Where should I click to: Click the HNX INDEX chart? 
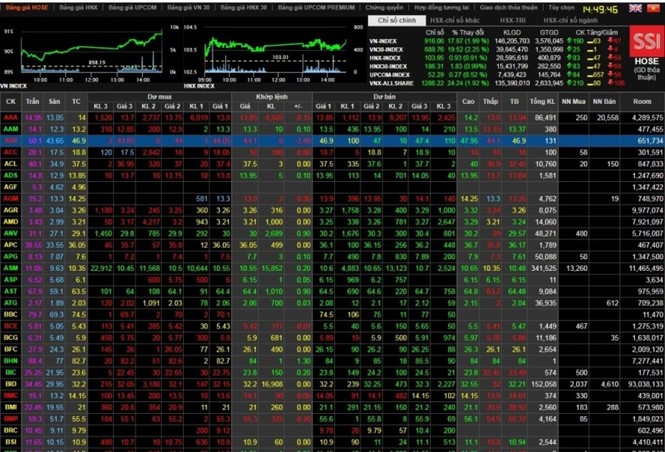coord(275,53)
